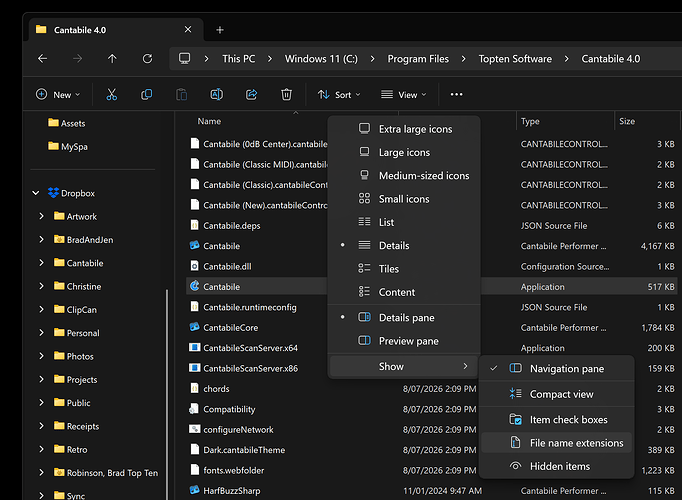Choose Large icons view
This screenshot has width=682, height=500.
(x=404, y=152)
